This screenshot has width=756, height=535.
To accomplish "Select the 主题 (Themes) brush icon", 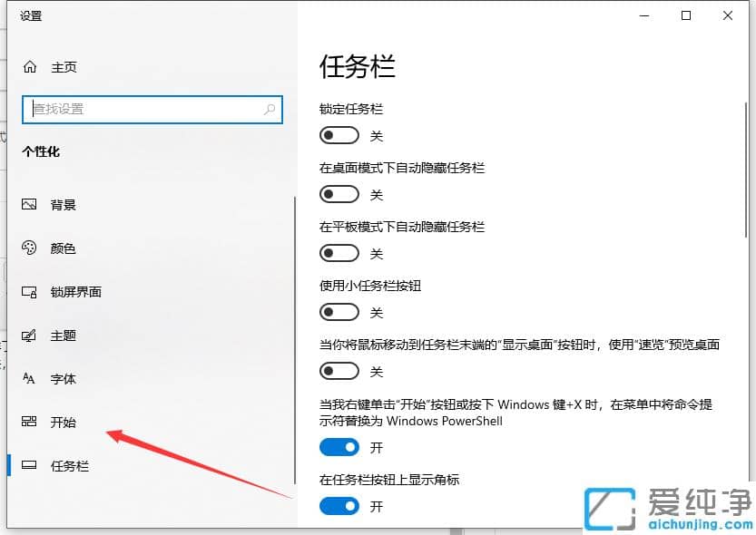I will tap(29, 336).
